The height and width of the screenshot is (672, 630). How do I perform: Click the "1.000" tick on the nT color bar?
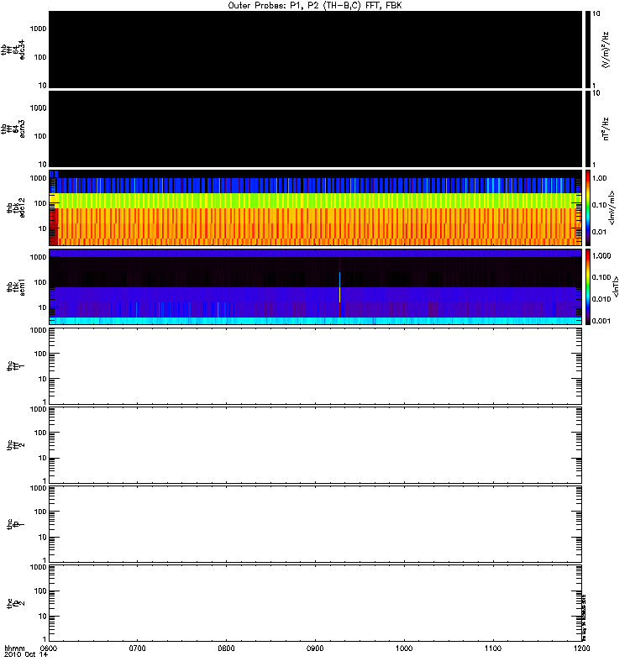pyautogui.click(x=601, y=256)
